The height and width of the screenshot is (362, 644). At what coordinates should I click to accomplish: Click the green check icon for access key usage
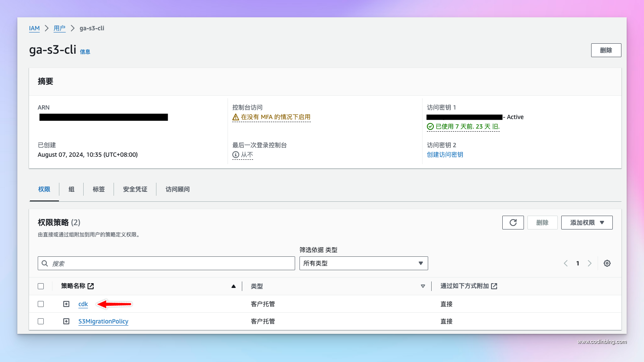point(430,126)
